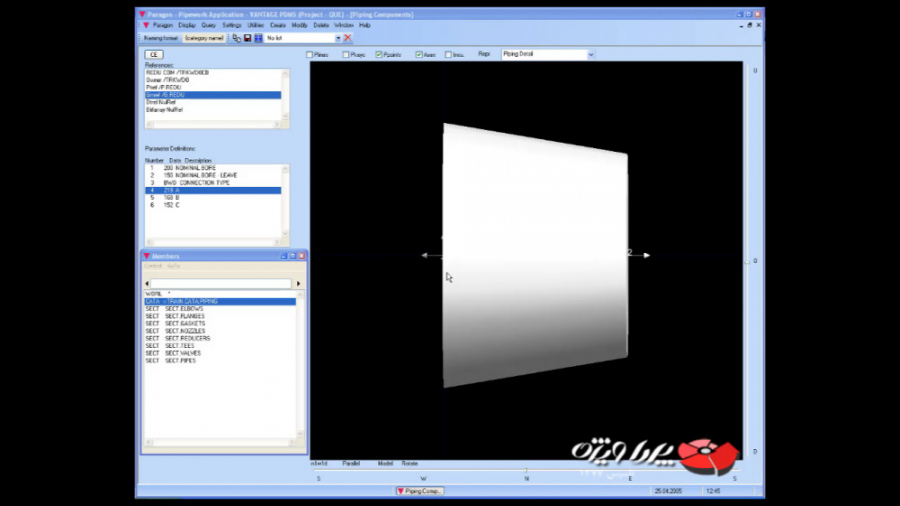The height and width of the screenshot is (506, 900).
Task: Open Control menu in Members panel
Action: click(153, 266)
